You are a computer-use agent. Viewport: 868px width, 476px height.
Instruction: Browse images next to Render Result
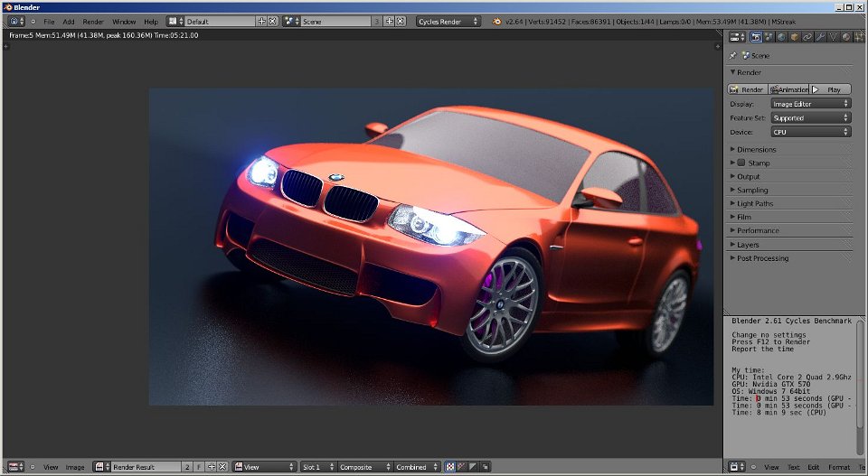pos(101,467)
